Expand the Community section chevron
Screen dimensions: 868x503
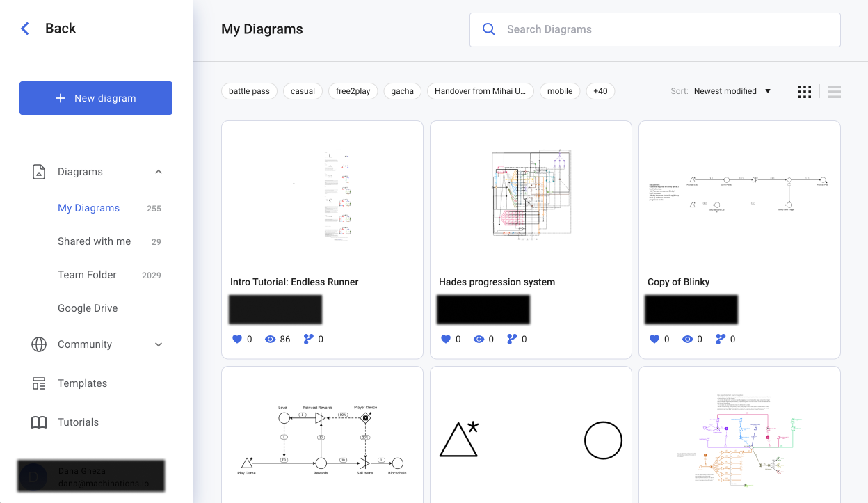point(159,344)
